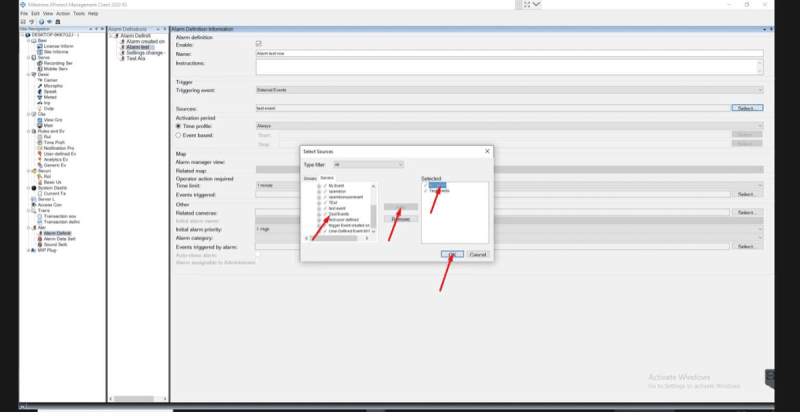800x412 pixels.
Task: Toggle the Auto-close alarm checkbox
Action: tap(258, 254)
